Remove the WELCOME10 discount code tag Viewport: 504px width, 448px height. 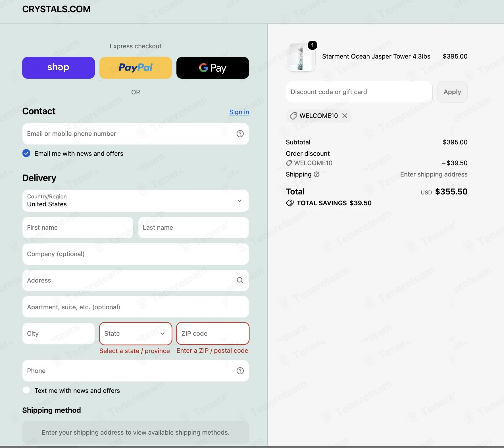pyautogui.click(x=345, y=116)
